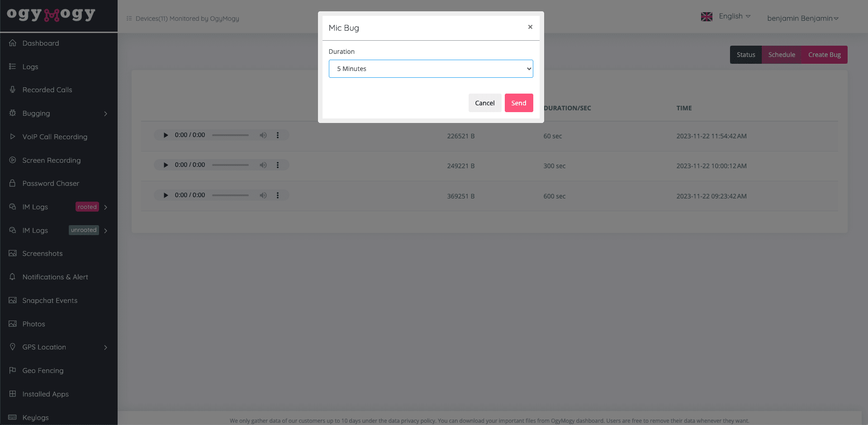Click the Keylogs keyboard icon
The width and height of the screenshot is (868, 425).
point(13,417)
